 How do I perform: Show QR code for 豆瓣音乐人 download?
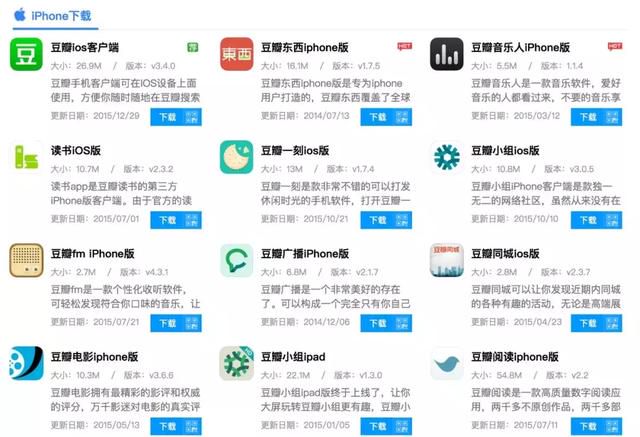tap(612, 117)
